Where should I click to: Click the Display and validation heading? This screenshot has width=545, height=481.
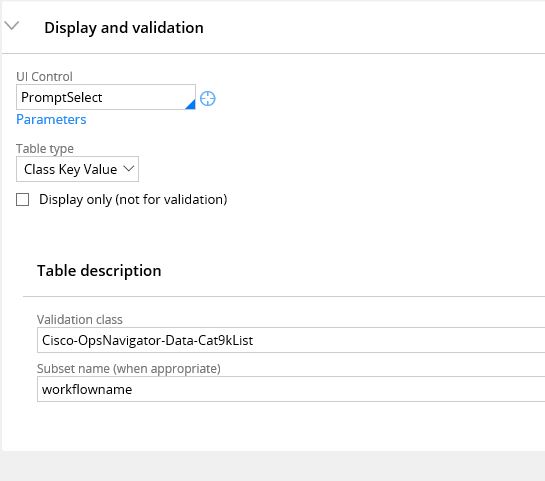(x=124, y=28)
